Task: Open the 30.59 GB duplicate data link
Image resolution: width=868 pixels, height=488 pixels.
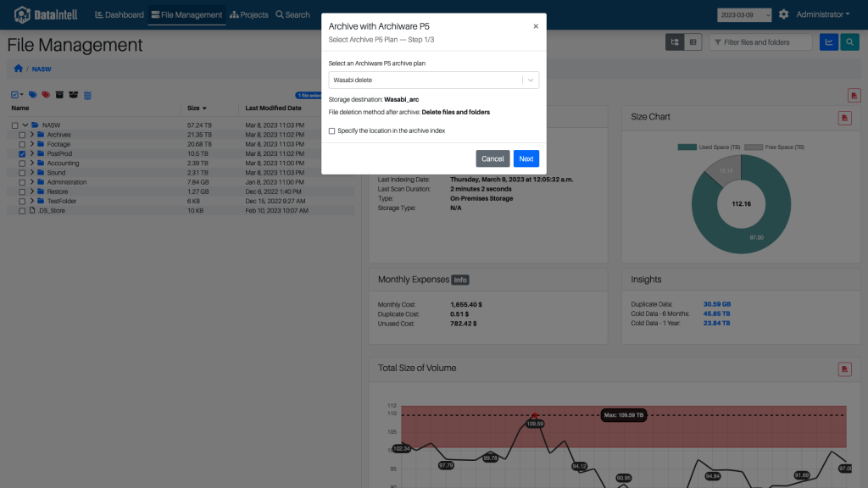Action: pyautogui.click(x=717, y=304)
